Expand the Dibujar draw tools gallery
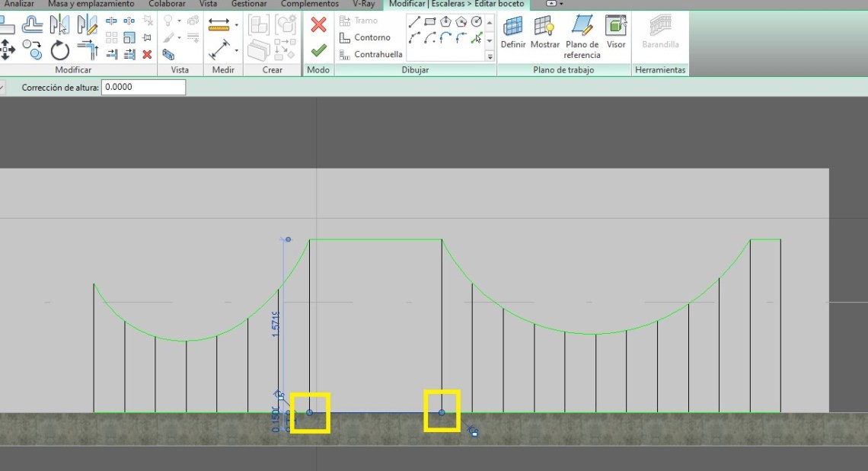 490,56
